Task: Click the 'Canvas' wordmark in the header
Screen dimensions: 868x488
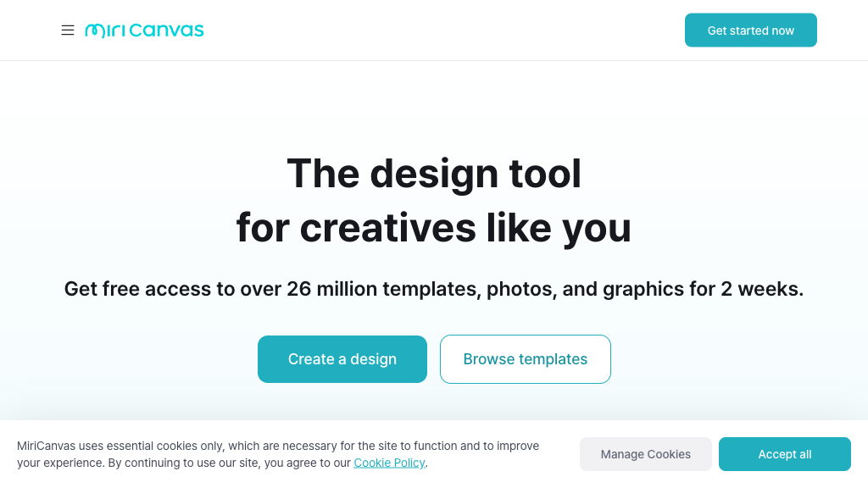Action: tap(168, 30)
